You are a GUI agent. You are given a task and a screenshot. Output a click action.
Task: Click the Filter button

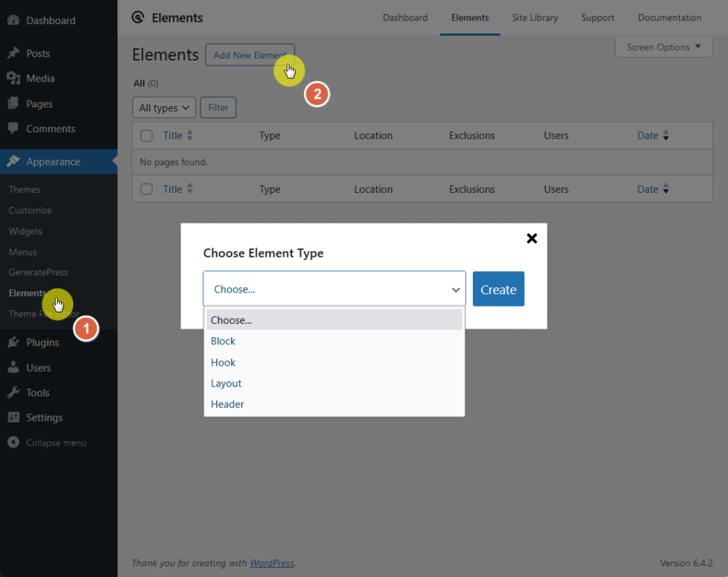(x=218, y=107)
